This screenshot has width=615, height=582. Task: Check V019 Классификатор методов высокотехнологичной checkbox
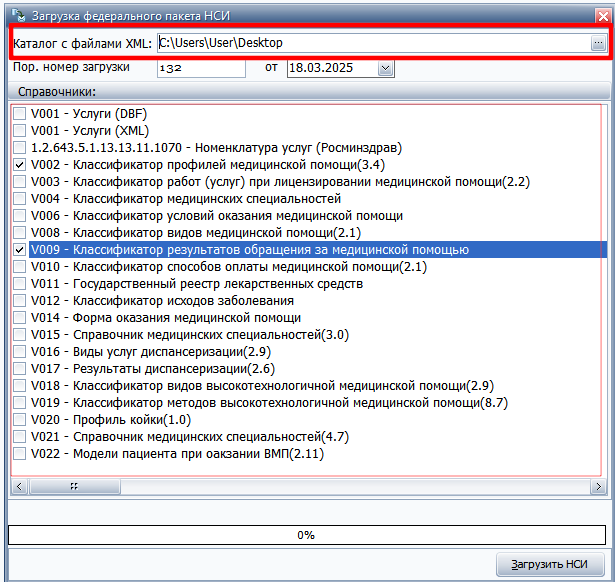click(x=19, y=403)
